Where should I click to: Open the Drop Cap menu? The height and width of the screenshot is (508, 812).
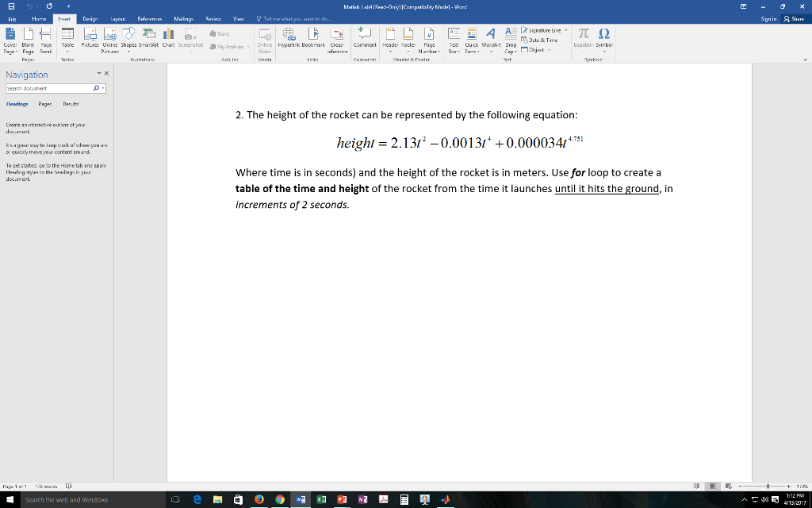511,40
